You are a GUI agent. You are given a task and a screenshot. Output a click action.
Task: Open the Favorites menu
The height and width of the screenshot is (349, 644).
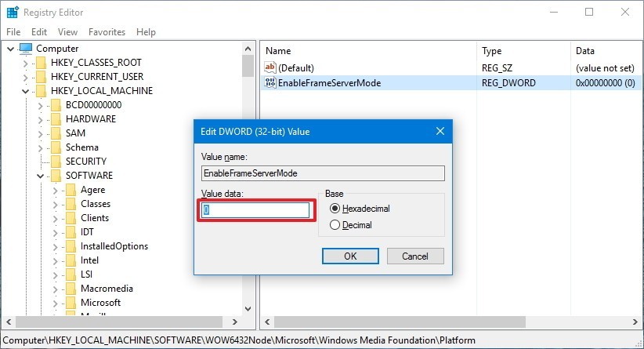[x=107, y=32]
